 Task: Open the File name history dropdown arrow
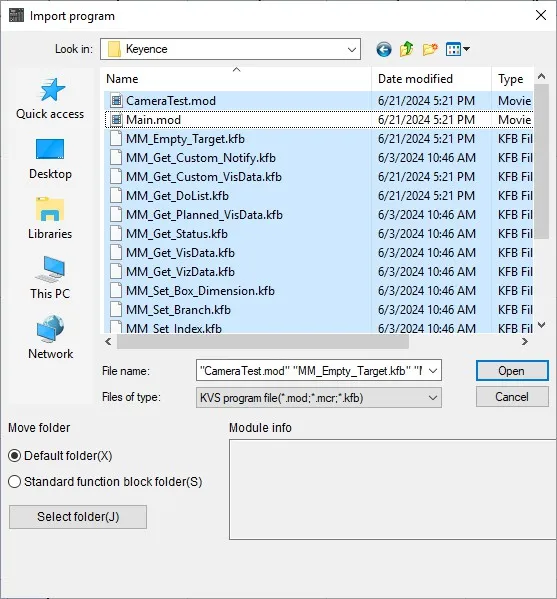[433, 371]
